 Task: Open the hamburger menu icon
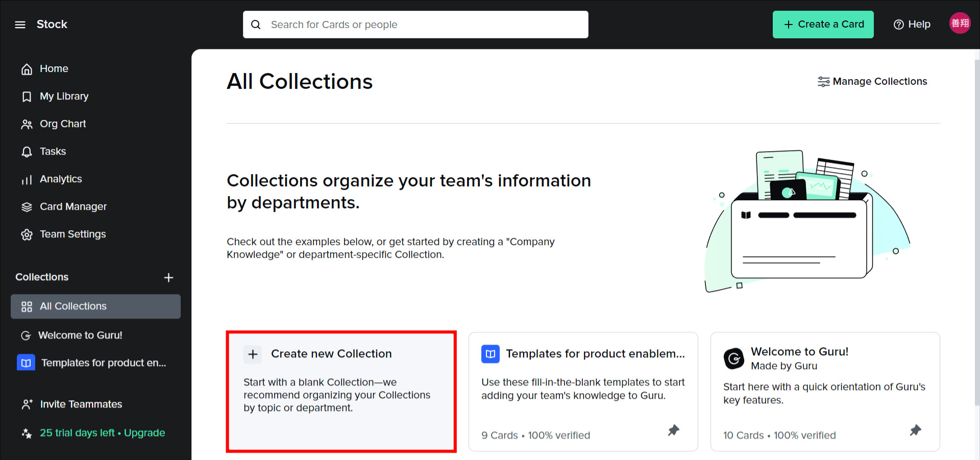(20, 25)
